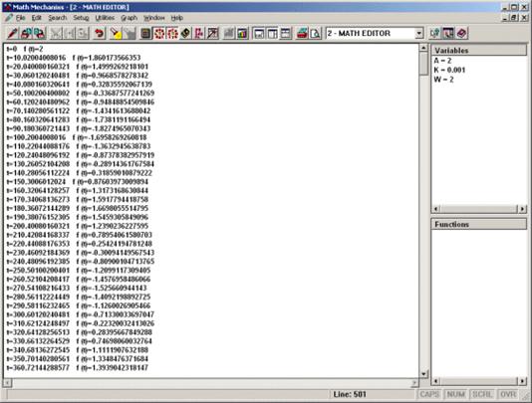The width and height of the screenshot is (532, 403).
Task: Select variable 'W = 2' in Variables list
Action: pos(443,80)
